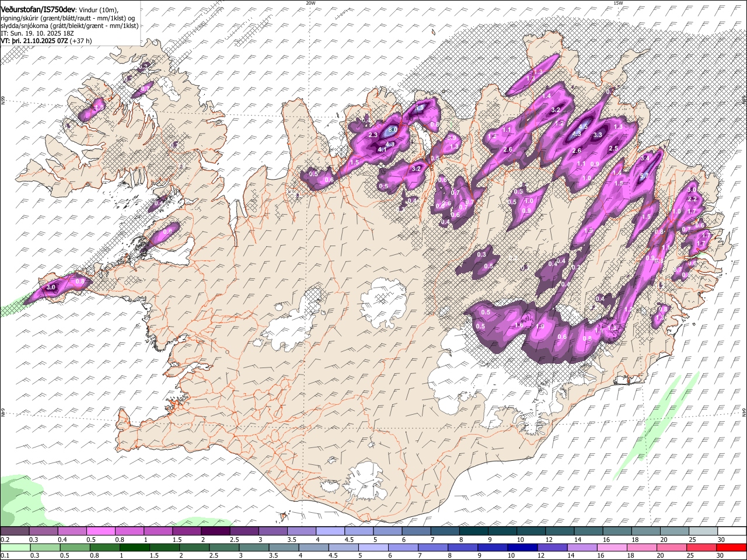Click the 6.0 snowfall value on the map
The image size is (747, 560).
pyautogui.click(x=393, y=129)
